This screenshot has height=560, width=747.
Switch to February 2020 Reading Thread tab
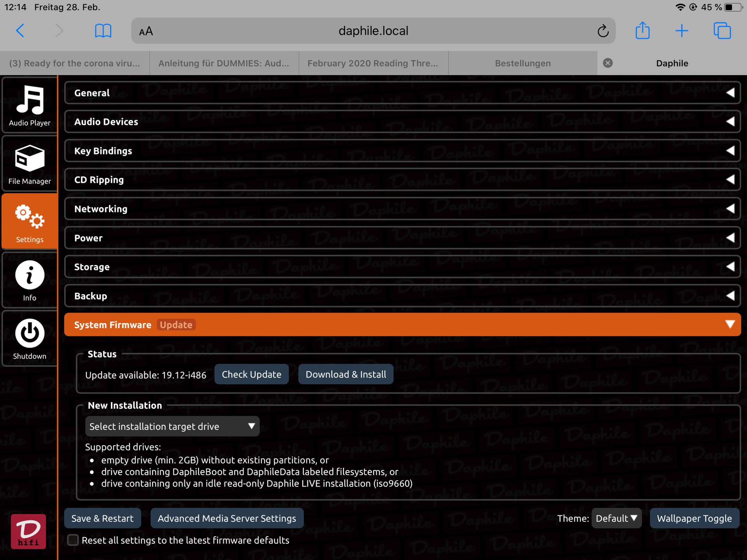(x=373, y=63)
